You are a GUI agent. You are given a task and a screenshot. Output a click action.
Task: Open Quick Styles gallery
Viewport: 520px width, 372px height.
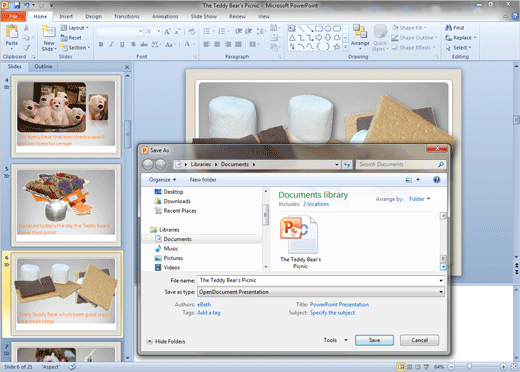[x=380, y=38]
